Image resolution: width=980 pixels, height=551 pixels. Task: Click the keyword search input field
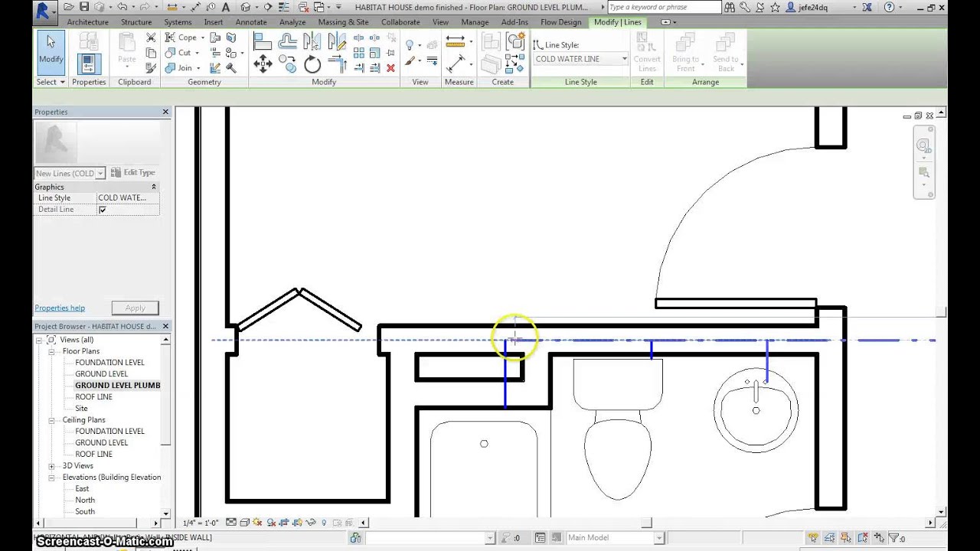coord(664,7)
